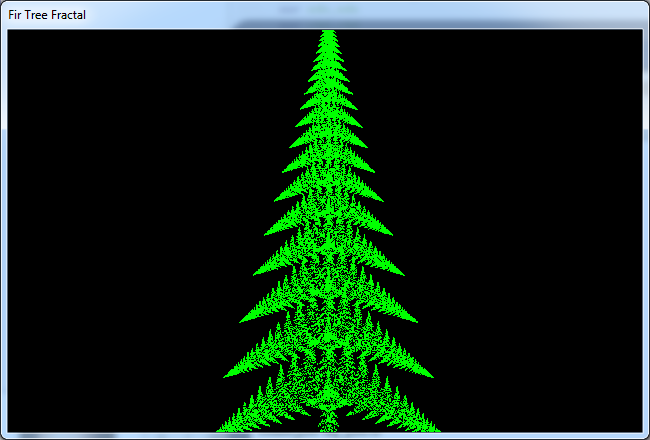
Task: Click the top-right corner of the black canvas
Action: [x=639, y=31]
